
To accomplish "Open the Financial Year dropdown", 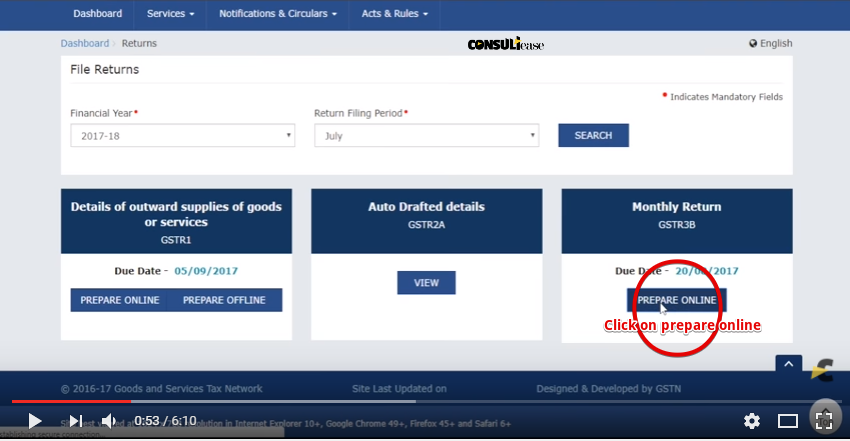I will coord(183,135).
